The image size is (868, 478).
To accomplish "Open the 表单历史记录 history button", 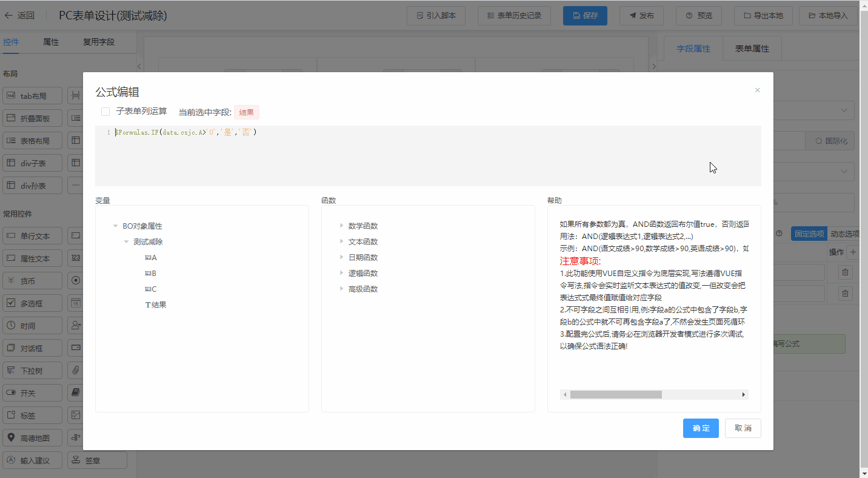I will point(514,16).
